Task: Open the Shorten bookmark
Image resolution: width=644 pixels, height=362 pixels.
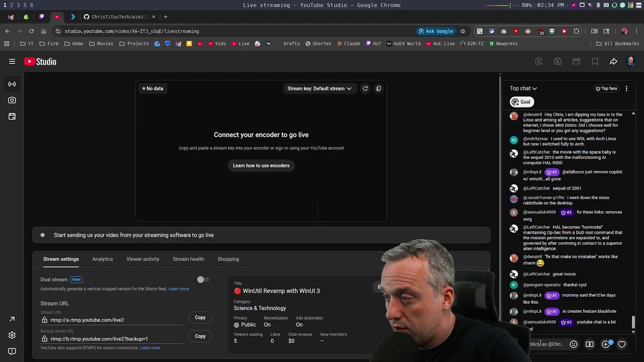Action: pyautogui.click(x=318, y=44)
